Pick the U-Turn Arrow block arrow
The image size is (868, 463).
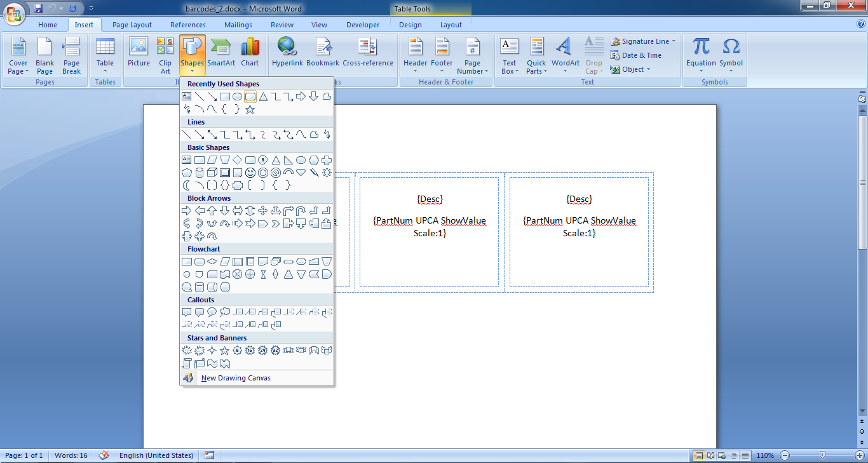(301, 211)
